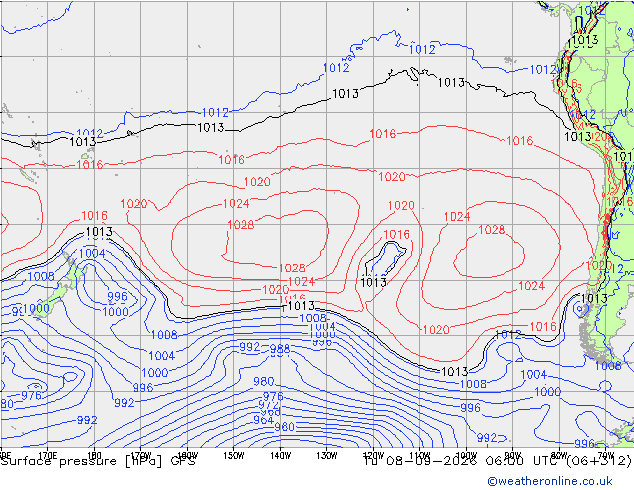Click the 968 isobar label

tap(270, 412)
